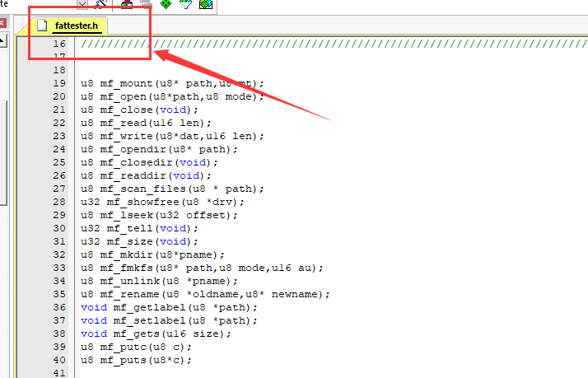Click the mf_rename declaration line
The image size is (588, 378).
[206, 294]
